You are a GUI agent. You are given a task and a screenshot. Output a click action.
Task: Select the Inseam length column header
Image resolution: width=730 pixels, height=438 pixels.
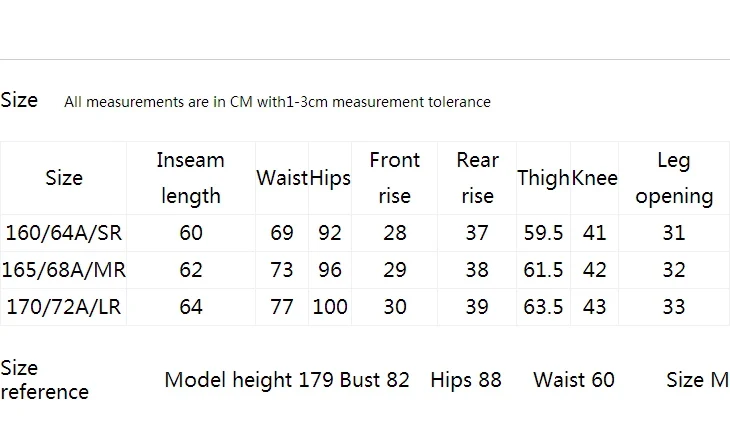[190, 178]
